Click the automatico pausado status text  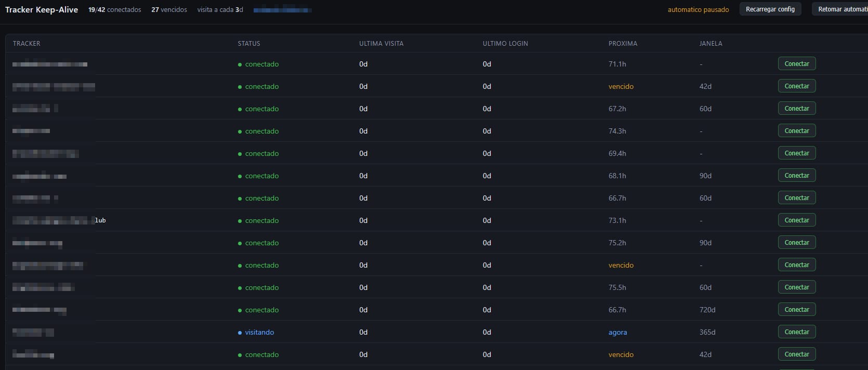coord(698,9)
